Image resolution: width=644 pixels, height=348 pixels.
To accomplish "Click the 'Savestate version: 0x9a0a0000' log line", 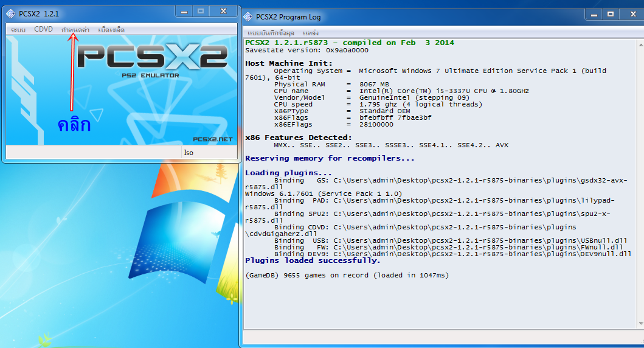I will 307,50.
